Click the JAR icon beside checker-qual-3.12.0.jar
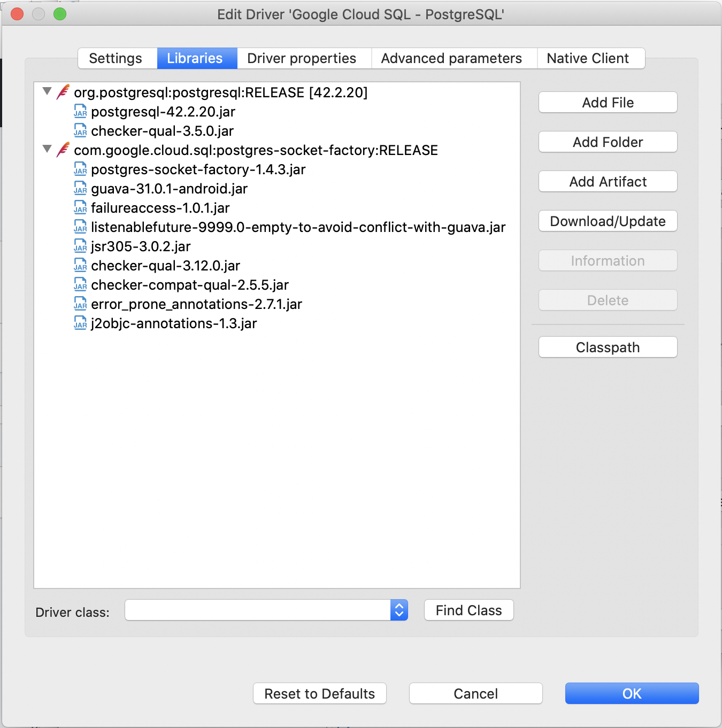Screen dimensions: 722x728 point(80,266)
